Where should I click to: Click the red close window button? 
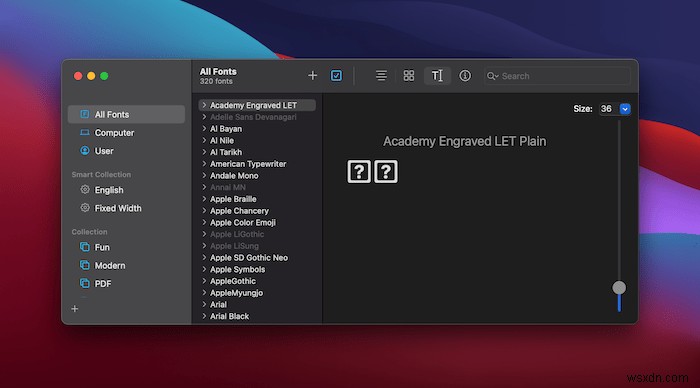pos(78,76)
